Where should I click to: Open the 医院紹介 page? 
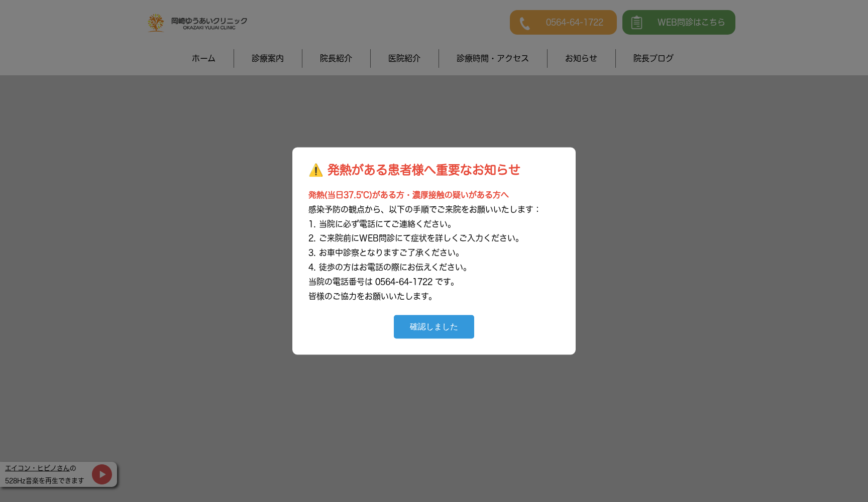[x=404, y=58]
